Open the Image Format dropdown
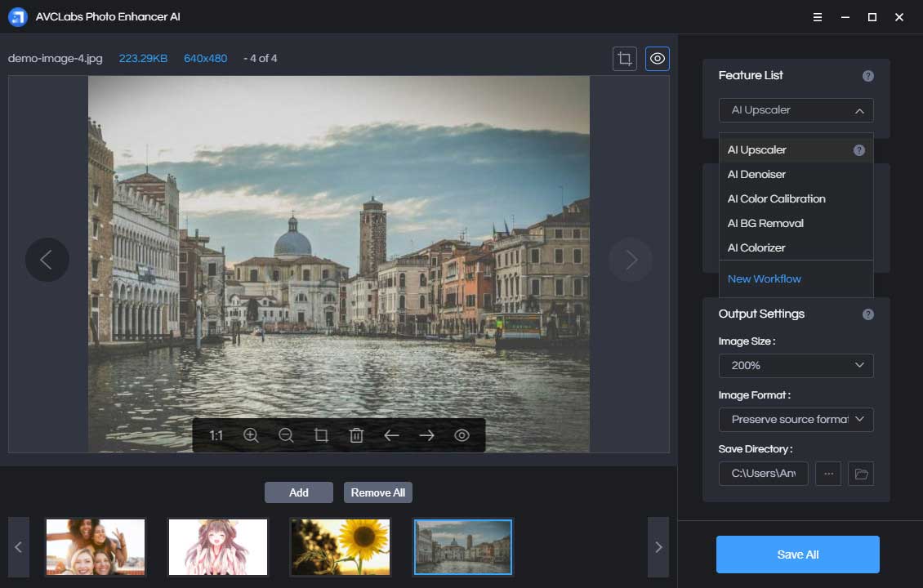 pyautogui.click(x=796, y=420)
